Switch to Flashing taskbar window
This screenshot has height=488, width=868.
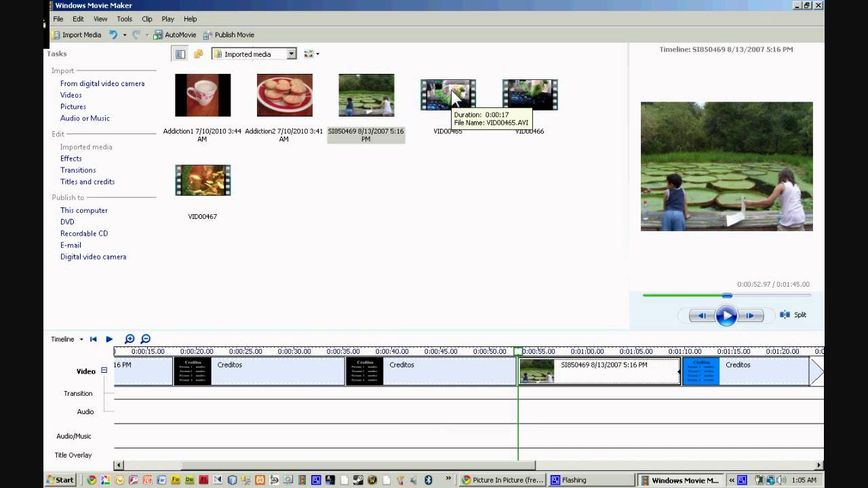[x=590, y=480]
